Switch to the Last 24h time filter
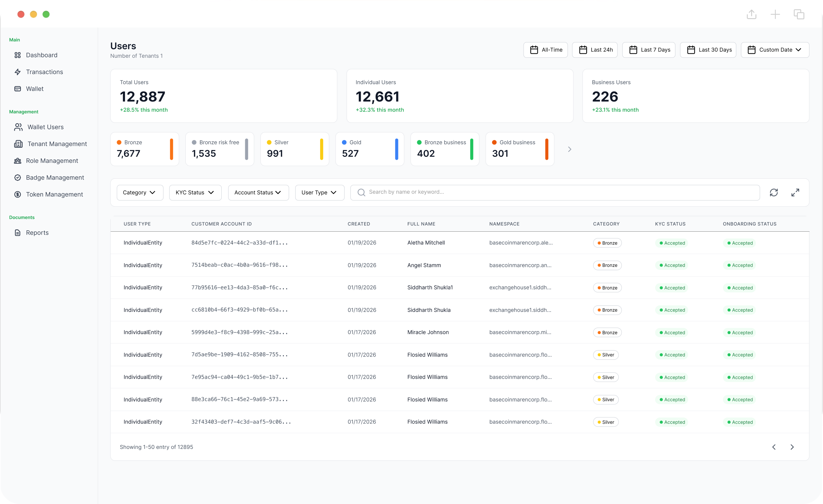The height and width of the screenshot is (504, 823). point(595,50)
